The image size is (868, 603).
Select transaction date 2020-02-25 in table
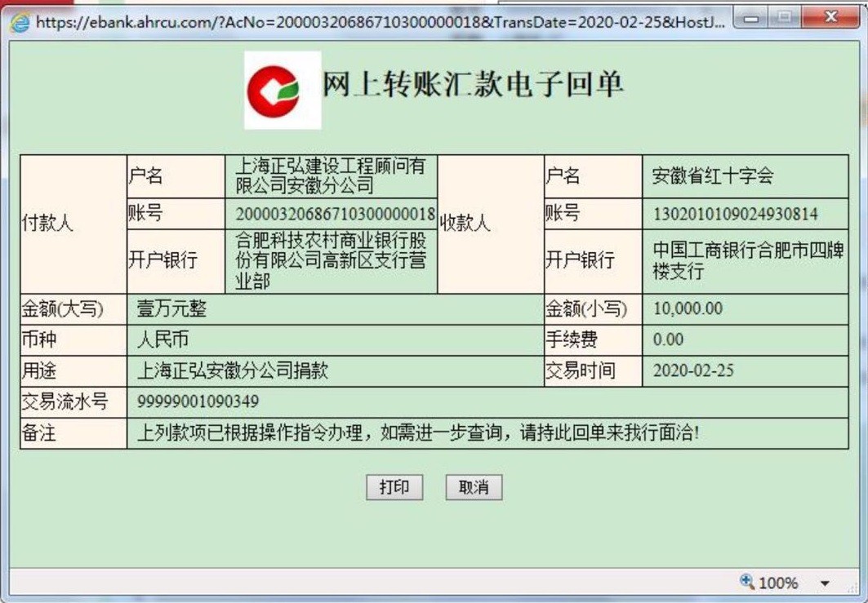click(x=693, y=370)
